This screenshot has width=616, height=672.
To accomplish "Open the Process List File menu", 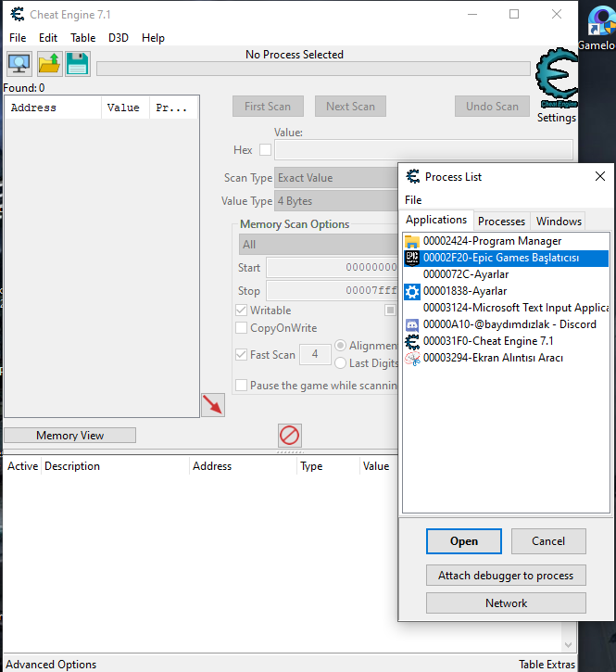I will click(x=413, y=200).
